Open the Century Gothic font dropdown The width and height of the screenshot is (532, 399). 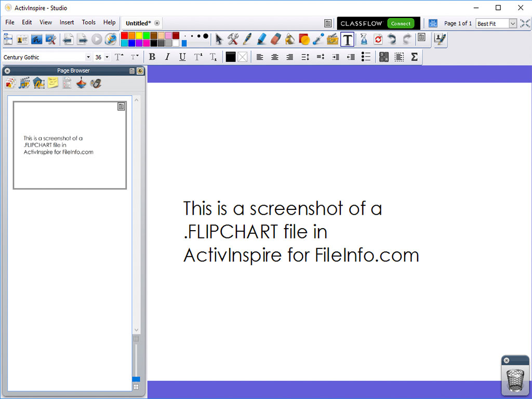click(88, 57)
